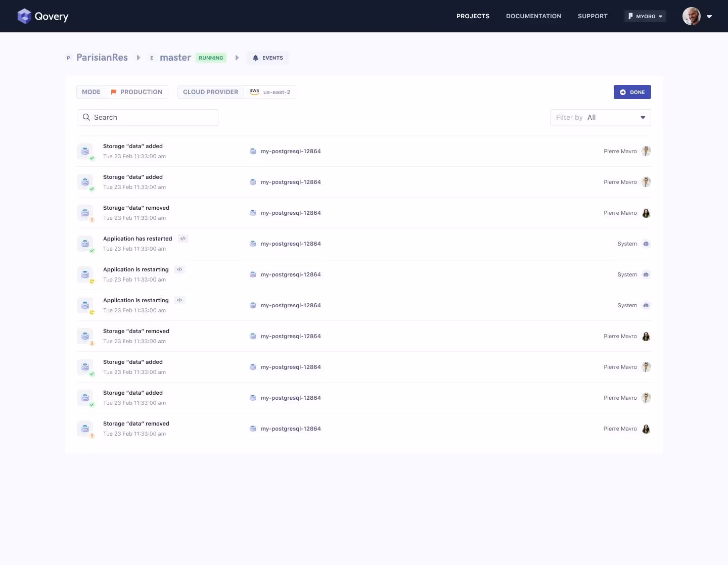Click Pierre Mavro's avatar in the first row
This screenshot has width=728, height=565.
pyautogui.click(x=646, y=151)
